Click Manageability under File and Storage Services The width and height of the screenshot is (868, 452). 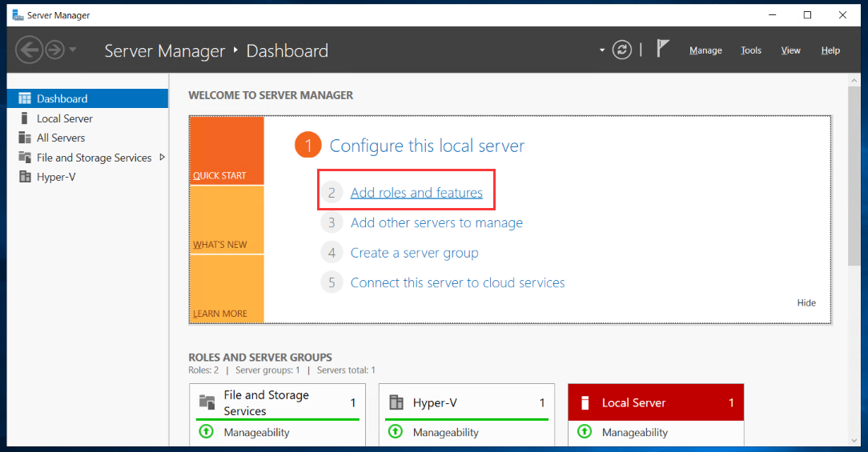(x=256, y=433)
